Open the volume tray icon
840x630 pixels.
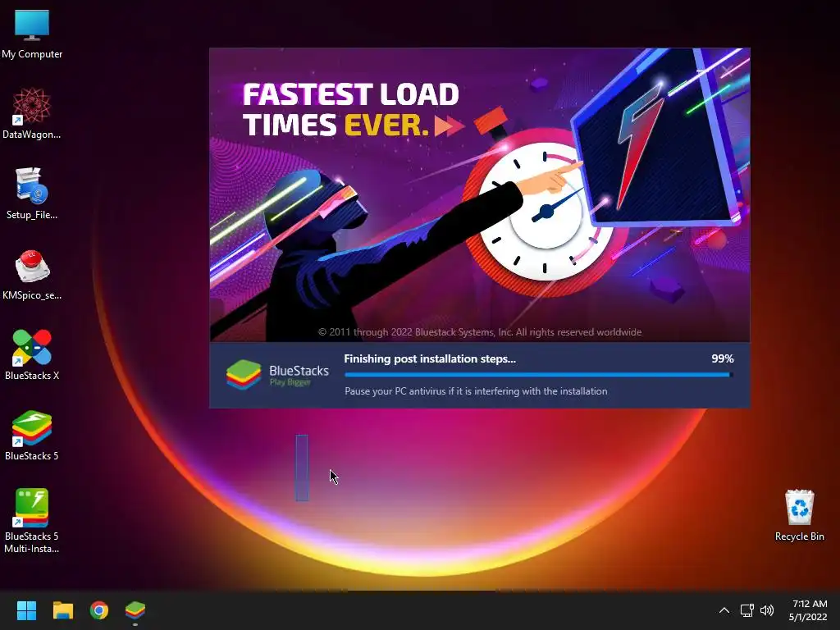point(767,610)
